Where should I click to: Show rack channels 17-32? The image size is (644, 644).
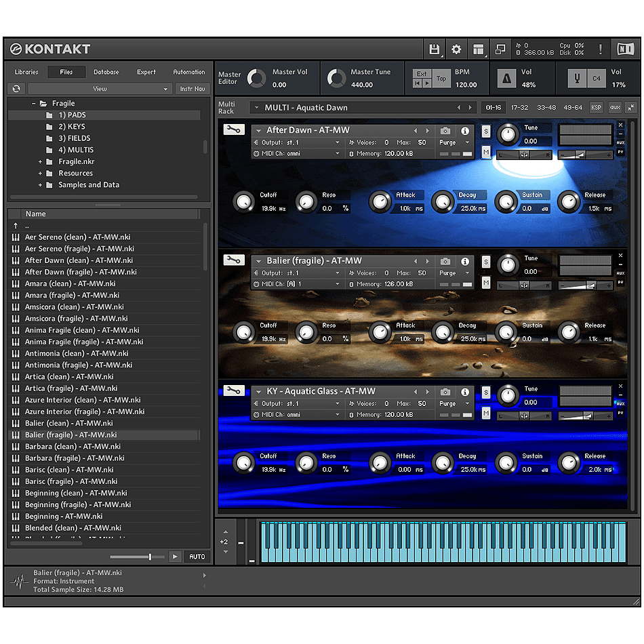[x=519, y=108]
